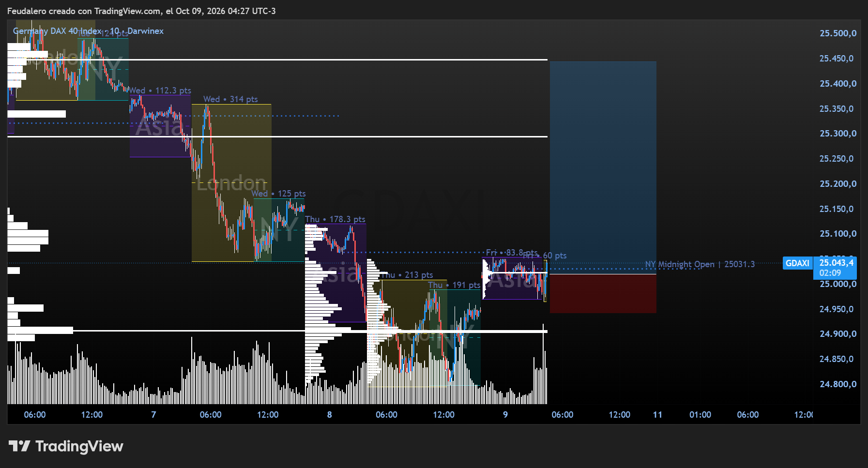Viewport: 868px width, 468px height.
Task: Click day 11 on the time axis
Action: [x=657, y=415]
